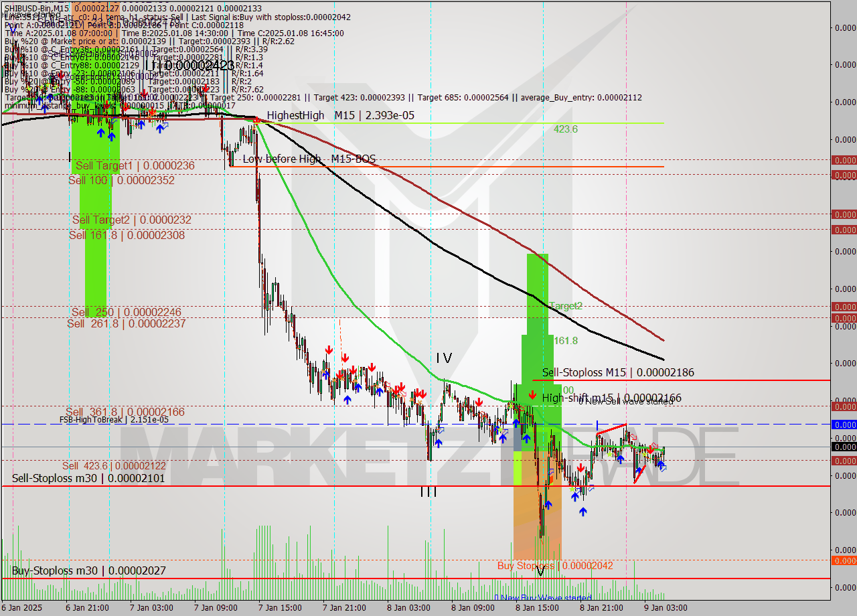This screenshot has width=857, height=616.
Task: Select the FSB-HighToBreak | 2.151e-05 label
Action: [114, 420]
